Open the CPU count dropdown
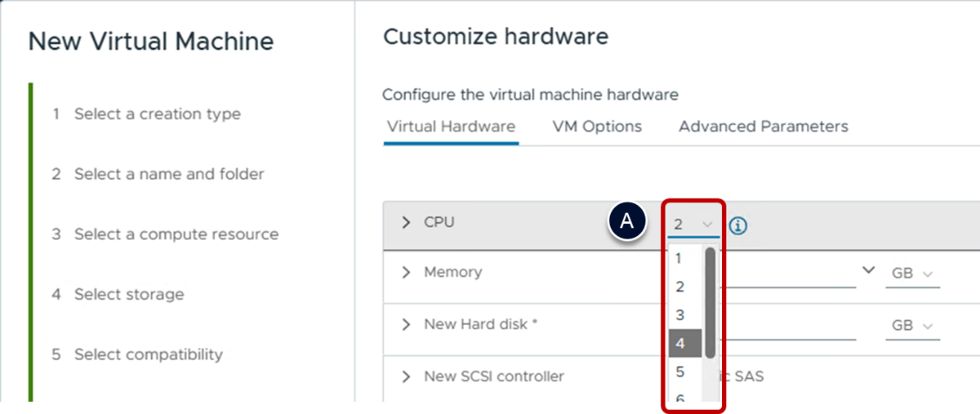980x414 pixels. coord(693,225)
